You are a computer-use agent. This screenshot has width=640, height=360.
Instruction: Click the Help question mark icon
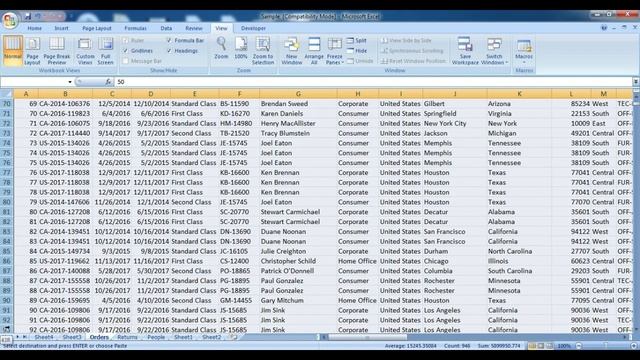604,28
